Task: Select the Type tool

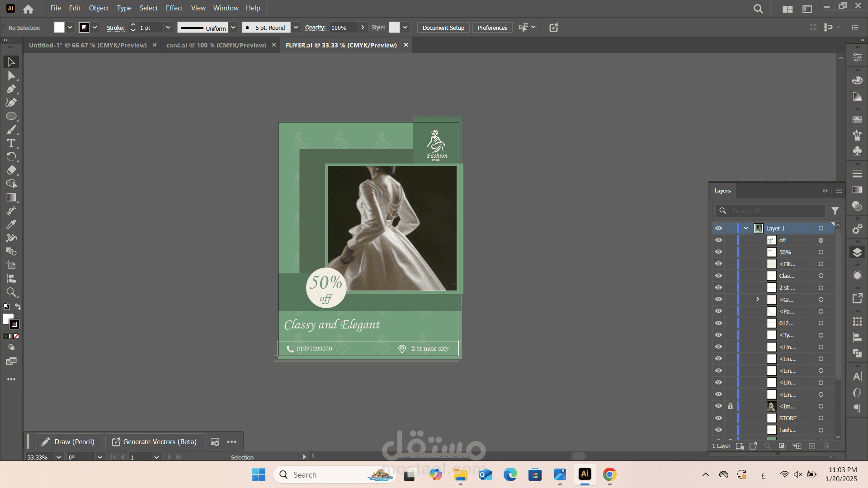Action: [x=11, y=143]
